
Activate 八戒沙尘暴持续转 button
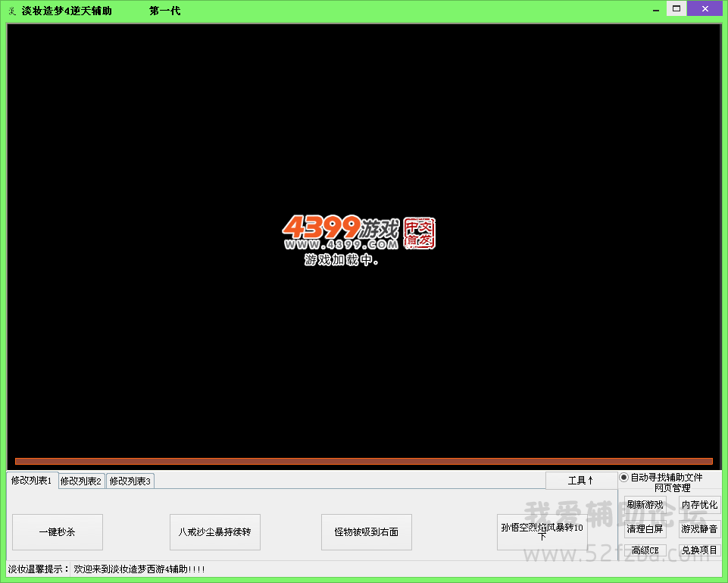[x=215, y=532]
